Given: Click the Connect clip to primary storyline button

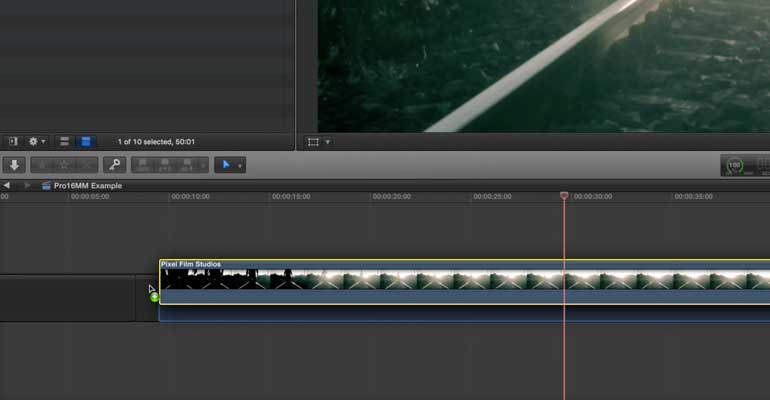Looking at the screenshot, I should (143, 165).
